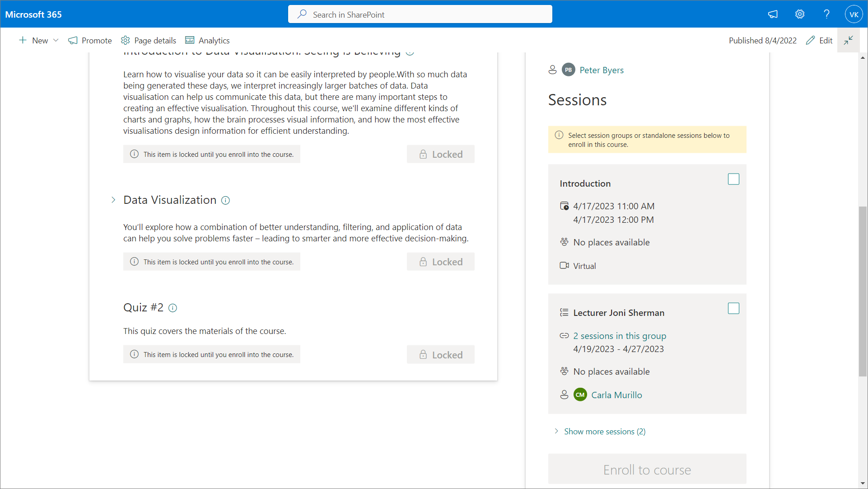
Task: Click info icon next to Data Visualization
Action: coord(225,200)
